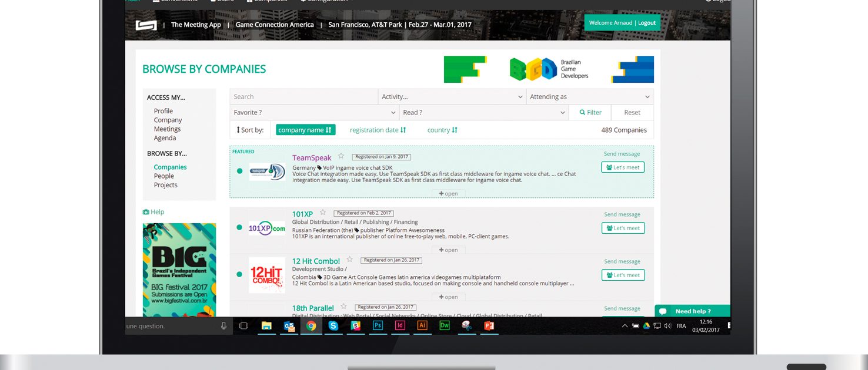868x370 pixels.
Task: Click the Logout link
Action: 647,23
